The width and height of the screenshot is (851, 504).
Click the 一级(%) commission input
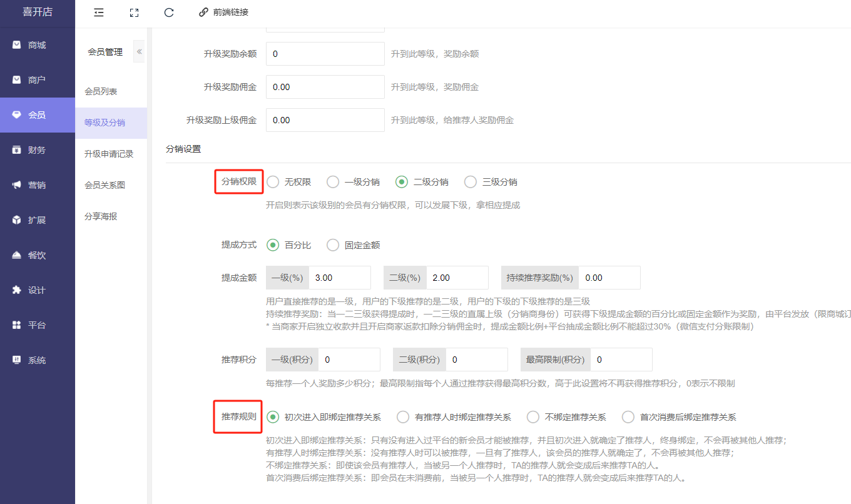340,278
